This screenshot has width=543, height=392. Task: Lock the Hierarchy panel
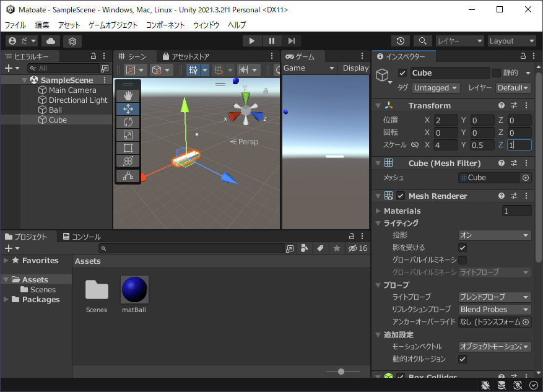tap(93, 56)
